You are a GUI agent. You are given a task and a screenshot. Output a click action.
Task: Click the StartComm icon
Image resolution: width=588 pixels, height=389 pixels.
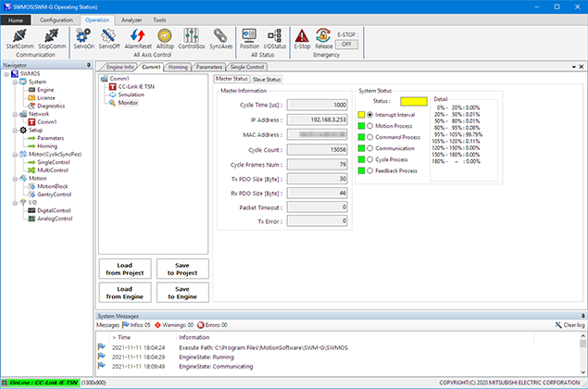point(20,35)
